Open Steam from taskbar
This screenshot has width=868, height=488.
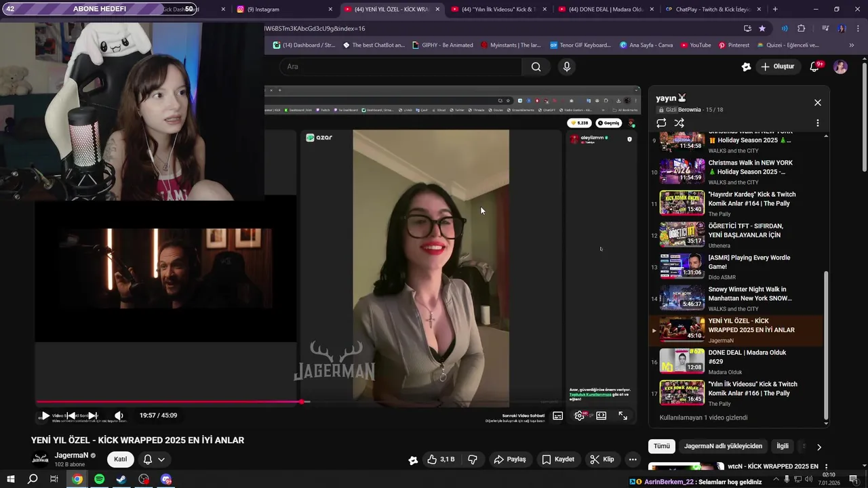coord(121,479)
